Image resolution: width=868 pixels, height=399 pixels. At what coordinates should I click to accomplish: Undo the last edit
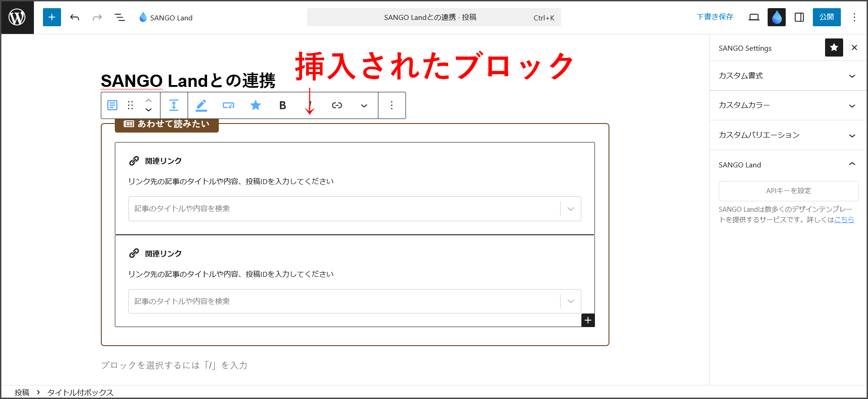point(75,17)
